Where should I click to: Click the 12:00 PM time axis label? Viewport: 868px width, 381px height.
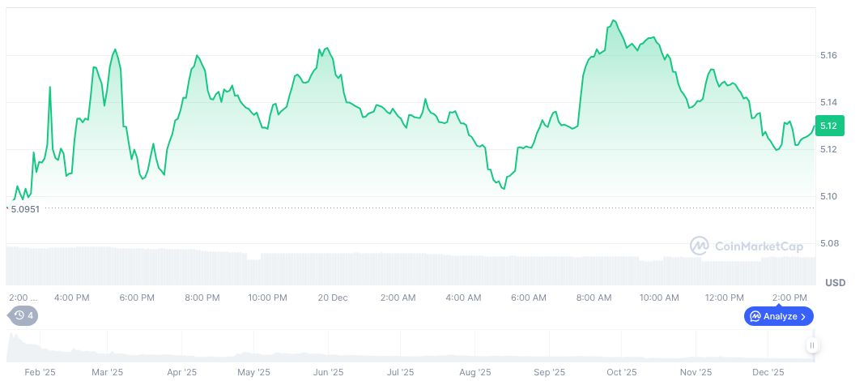[724, 298]
